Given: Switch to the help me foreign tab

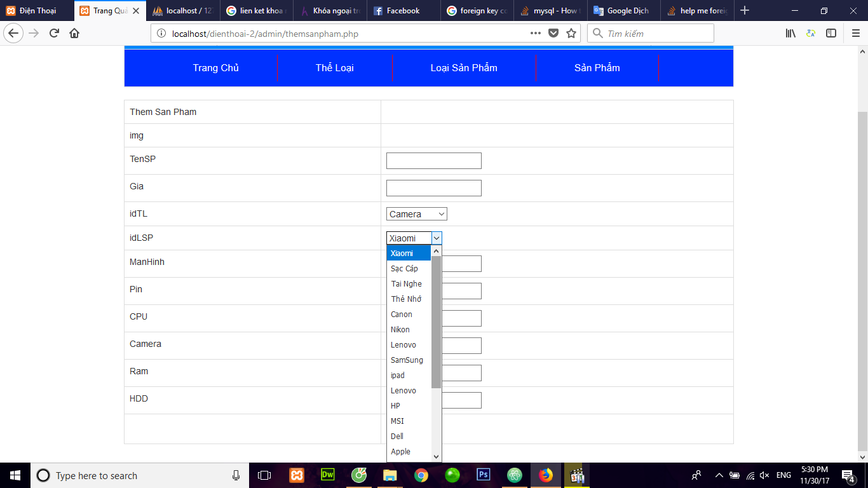Looking at the screenshot, I should (x=697, y=11).
